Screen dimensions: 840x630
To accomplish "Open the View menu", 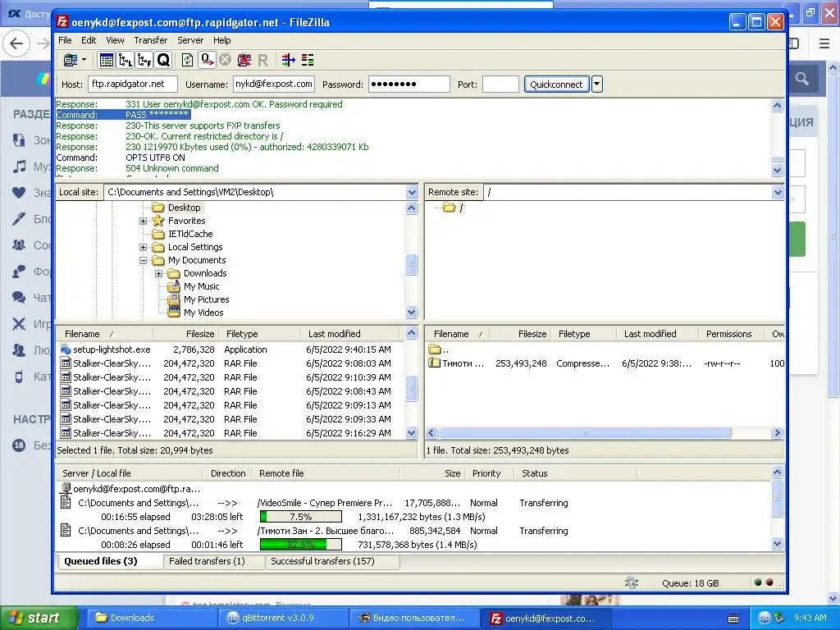I will point(115,40).
